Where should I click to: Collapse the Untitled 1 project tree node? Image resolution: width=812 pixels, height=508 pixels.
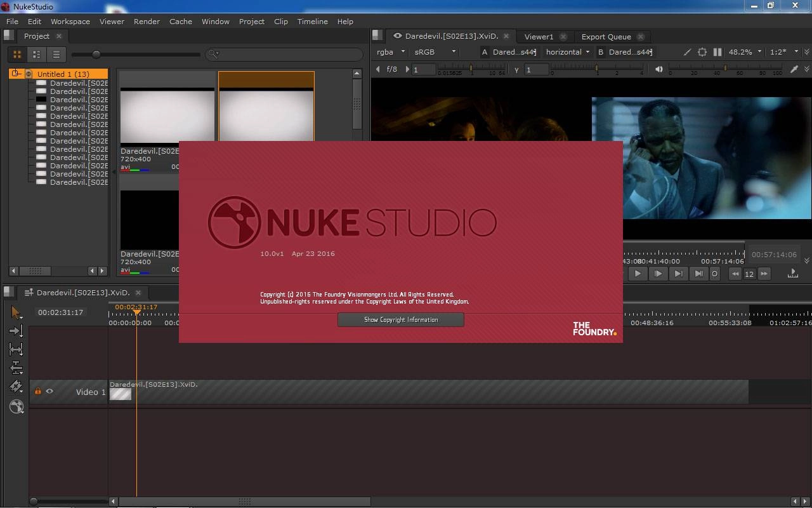tap(16, 74)
